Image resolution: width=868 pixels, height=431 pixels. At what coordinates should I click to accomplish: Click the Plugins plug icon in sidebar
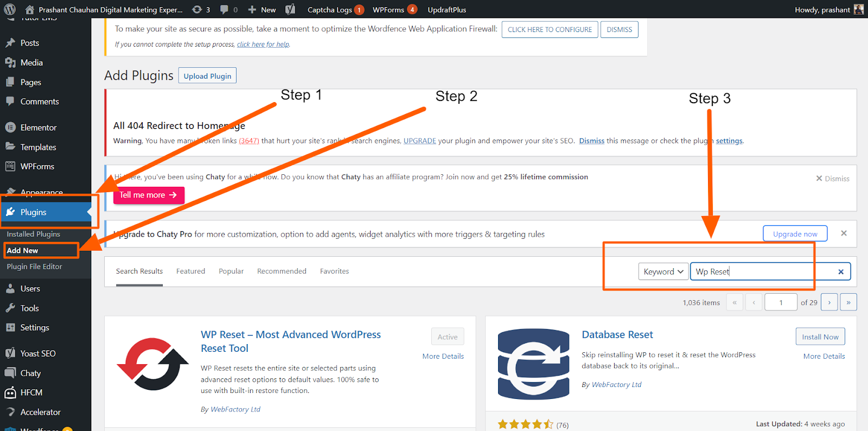pyautogui.click(x=10, y=212)
